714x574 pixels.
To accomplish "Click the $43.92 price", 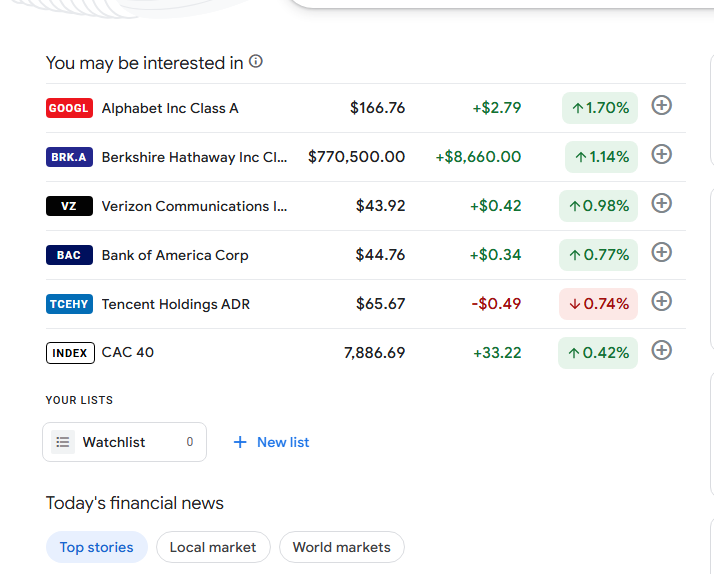I will pyautogui.click(x=381, y=206).
